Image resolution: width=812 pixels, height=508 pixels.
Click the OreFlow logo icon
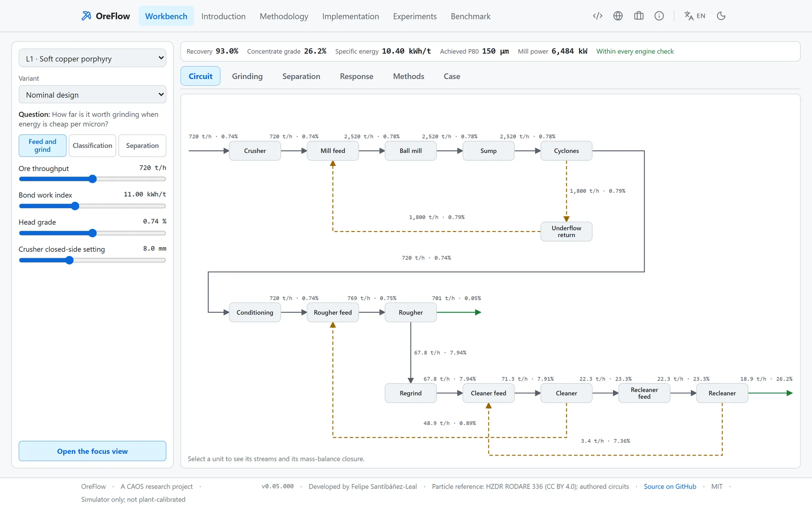(x=86, y=16)
